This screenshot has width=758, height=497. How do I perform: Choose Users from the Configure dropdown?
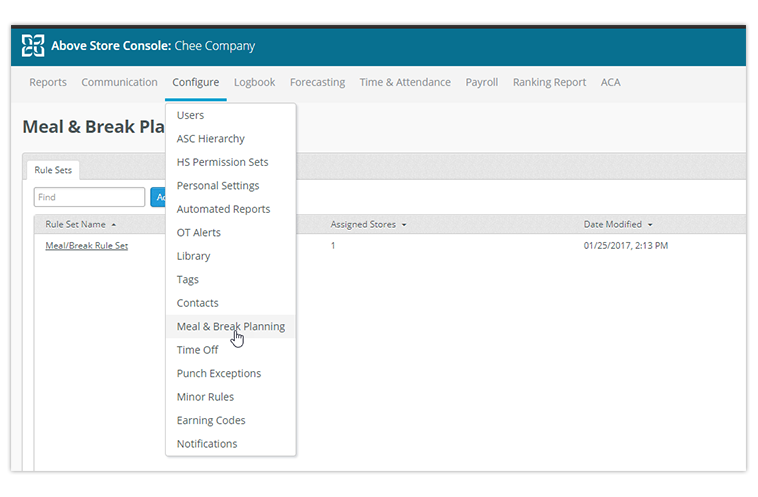click(190, 115)
